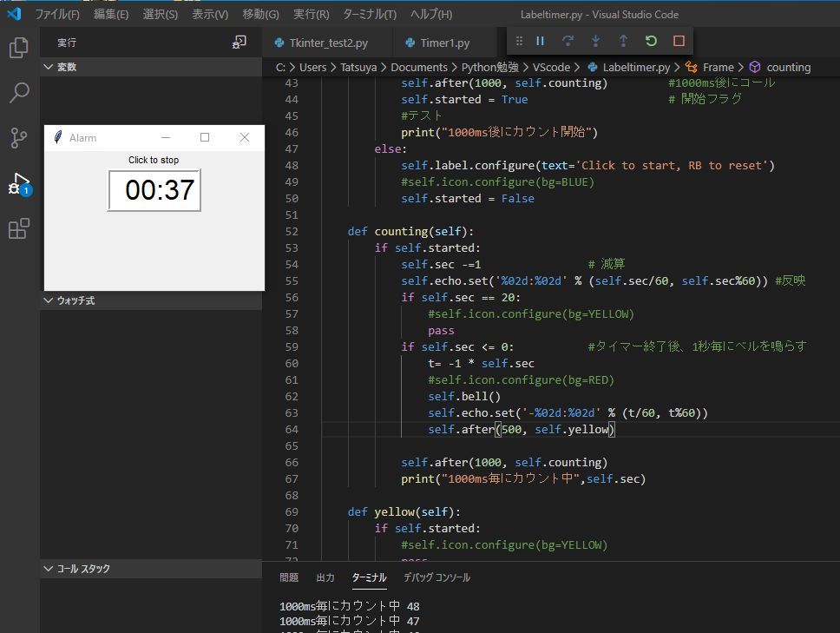Image resolution: width=840 pixels, height=633 pixels.
Task: Click the 'Click to stop' label in Alarm window
Action: [154, 160]
